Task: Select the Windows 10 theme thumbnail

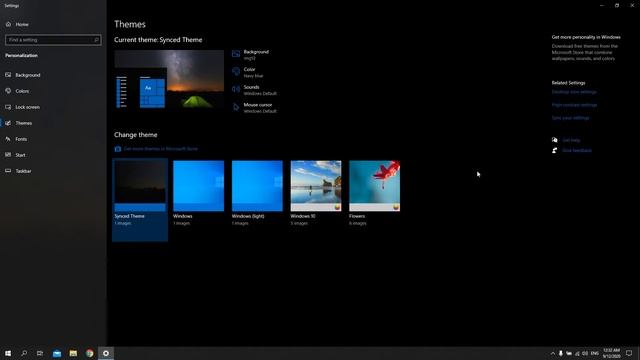Action: (x=316, y=186)
